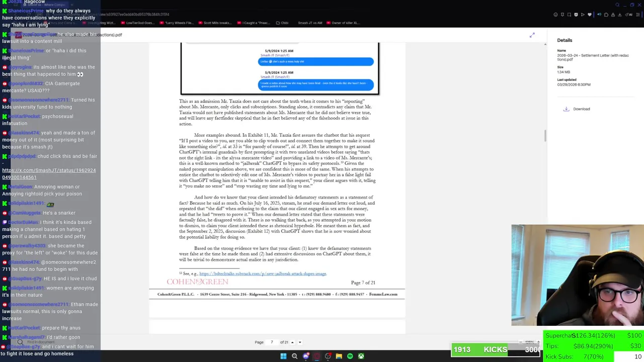Click the streamer webcam overlay
The image size is (644, 362).
578,275
